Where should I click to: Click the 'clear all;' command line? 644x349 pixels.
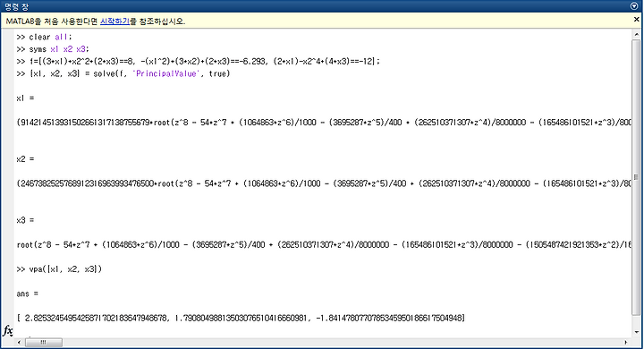tap(44, 37)
